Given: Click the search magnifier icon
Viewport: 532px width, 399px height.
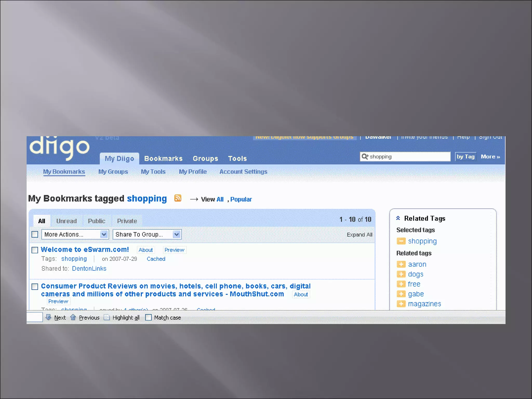Looking at the screenshot, I should click(365, 156).
